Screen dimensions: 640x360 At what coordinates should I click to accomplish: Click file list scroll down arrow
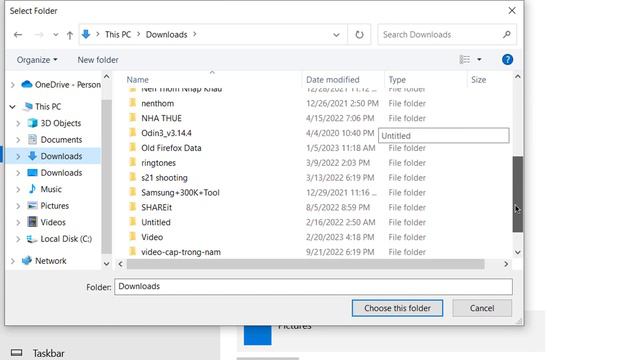(518, 252)
